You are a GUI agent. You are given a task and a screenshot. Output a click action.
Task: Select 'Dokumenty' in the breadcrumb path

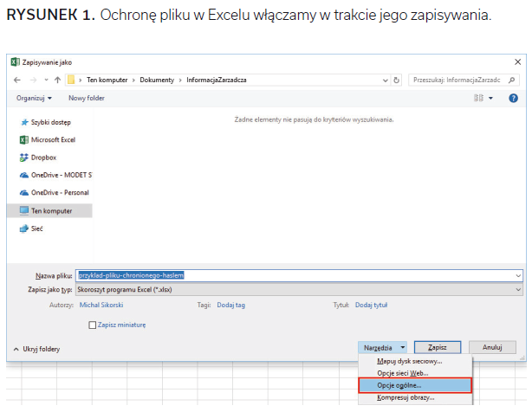pyautogui.click(x=157, y=80)
